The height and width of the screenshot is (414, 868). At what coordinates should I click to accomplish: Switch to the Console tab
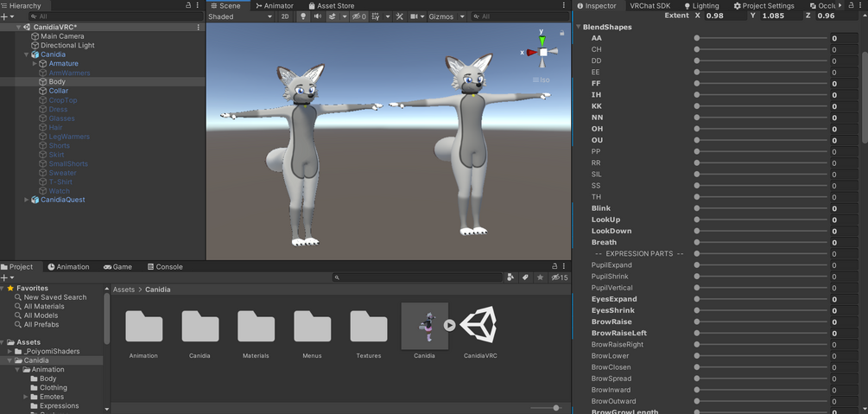(165, 266)
